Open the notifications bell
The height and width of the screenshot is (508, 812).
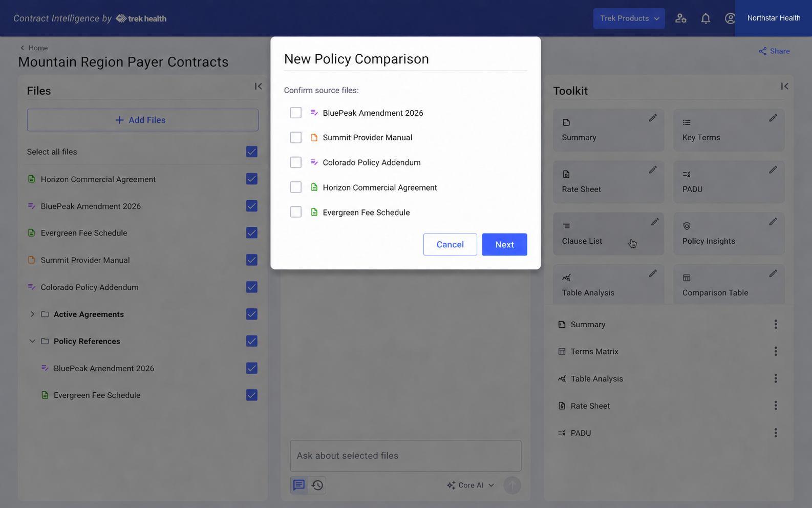click(x=706, y=18)
